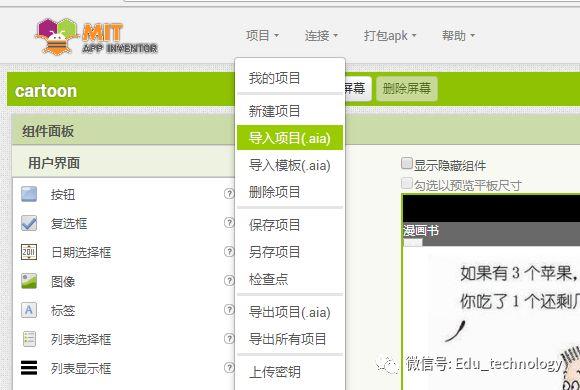Viewport: 580px width, 390px height.
Task: Select 检查点 menu entry
Action: pyautogui.click(x=290, y=279)
